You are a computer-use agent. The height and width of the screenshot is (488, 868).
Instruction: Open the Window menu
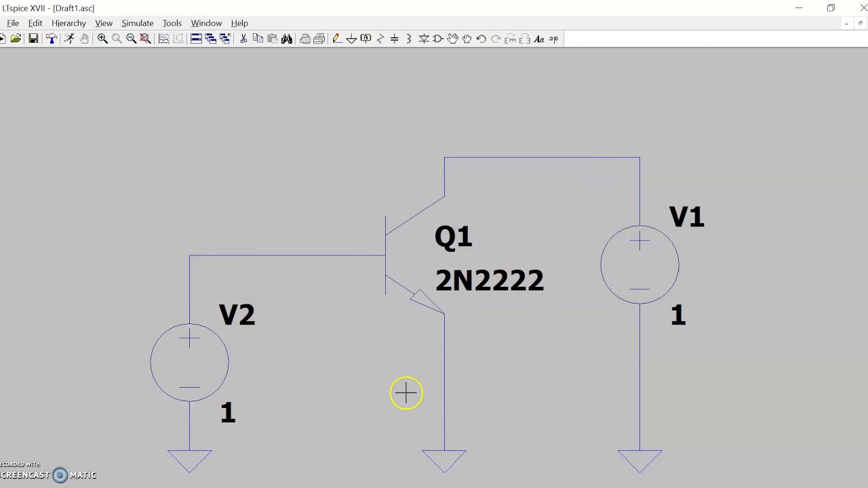click(x=206, y=23)
